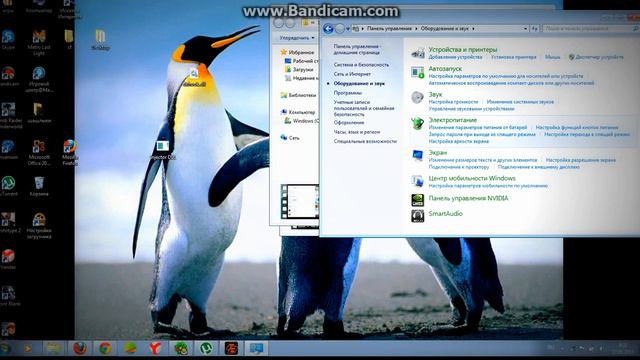This screenshot has height=360, width=640.
Task: Open the recent pages dropdown arrow
Action: [x=348, y=29]
